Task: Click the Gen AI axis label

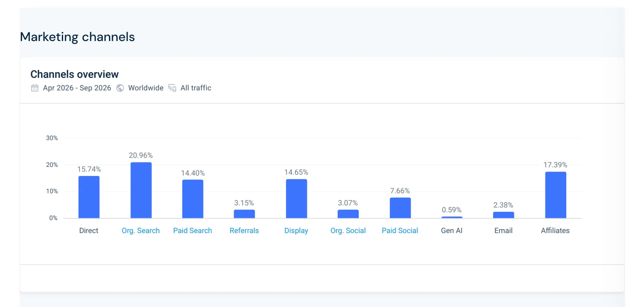Action: click(452, 230)
